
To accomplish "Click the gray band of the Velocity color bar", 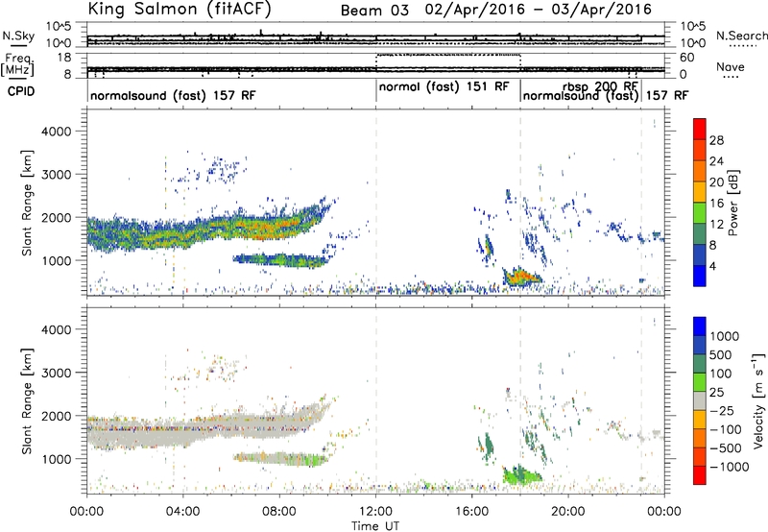I will click(700, 401).
